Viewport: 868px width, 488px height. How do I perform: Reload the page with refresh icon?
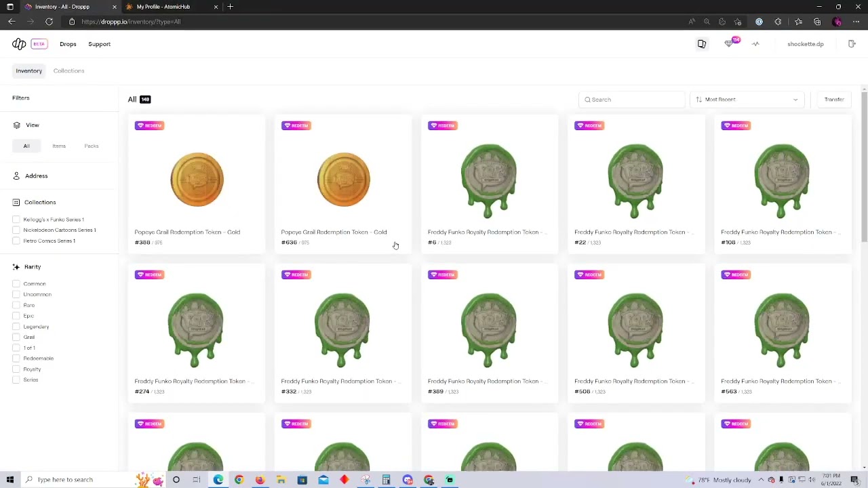(x=49, y=22)
